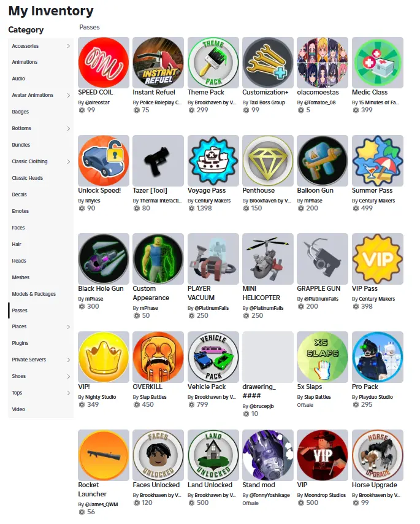Image resolution: width=420 pixels, height=524 pixels.
Task: Click the Horse Upgrade pass icon
Action: pos(377,455)
